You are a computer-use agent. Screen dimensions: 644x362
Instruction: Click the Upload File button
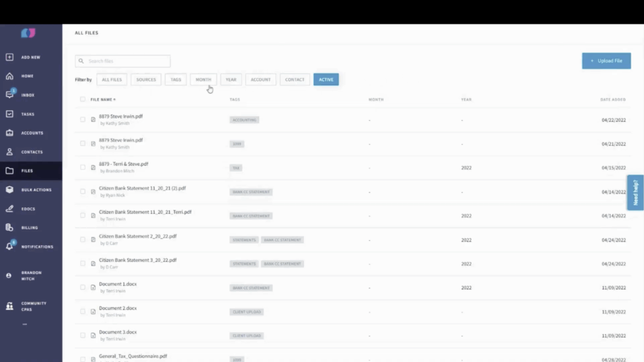(606, 61)
